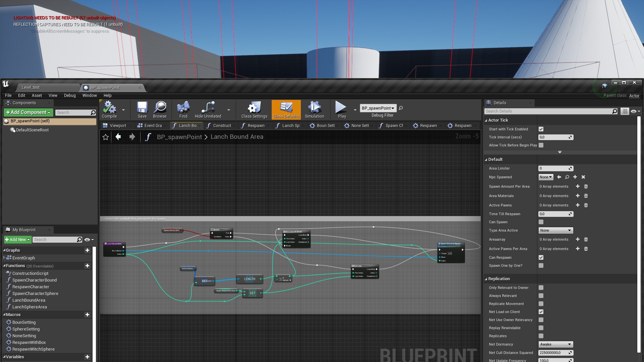This screenshot has width=644, height=362.
Task: Compile the Blueprint
Action: [109, 110]
